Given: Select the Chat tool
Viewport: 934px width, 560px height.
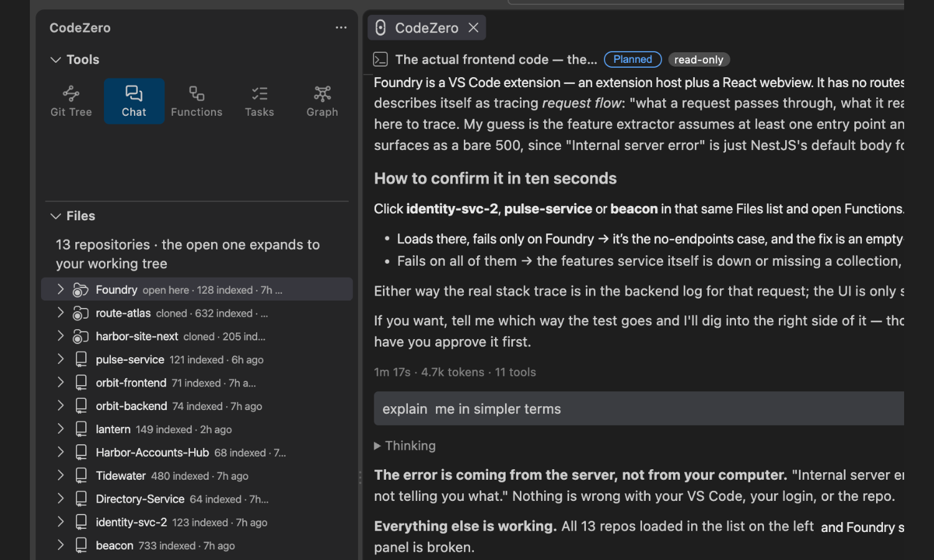Looking at the screenshot, I should click(x=134, y=101).
